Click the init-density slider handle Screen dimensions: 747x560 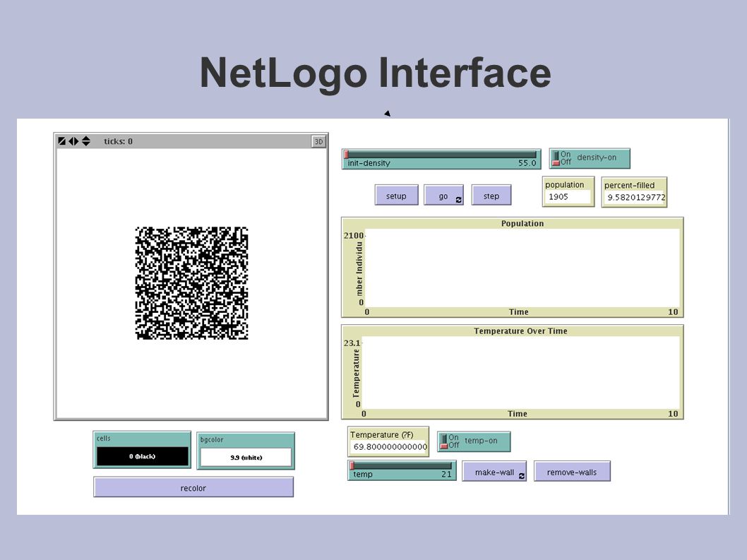pyautogui.click(x=347, y=155)
